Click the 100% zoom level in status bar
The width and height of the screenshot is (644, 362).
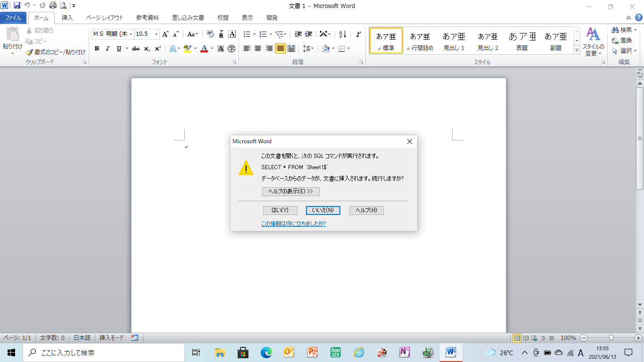[x=568, y=338]
